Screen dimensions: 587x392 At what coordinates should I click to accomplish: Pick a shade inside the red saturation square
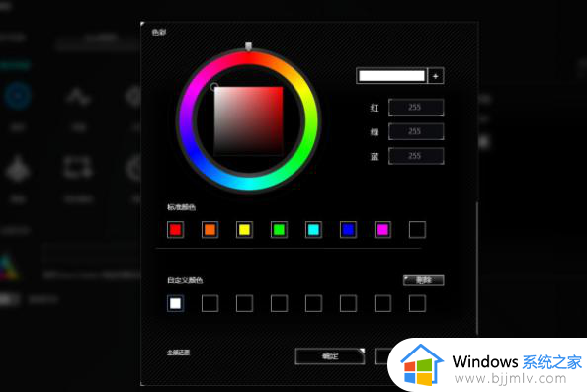point(249,120)
